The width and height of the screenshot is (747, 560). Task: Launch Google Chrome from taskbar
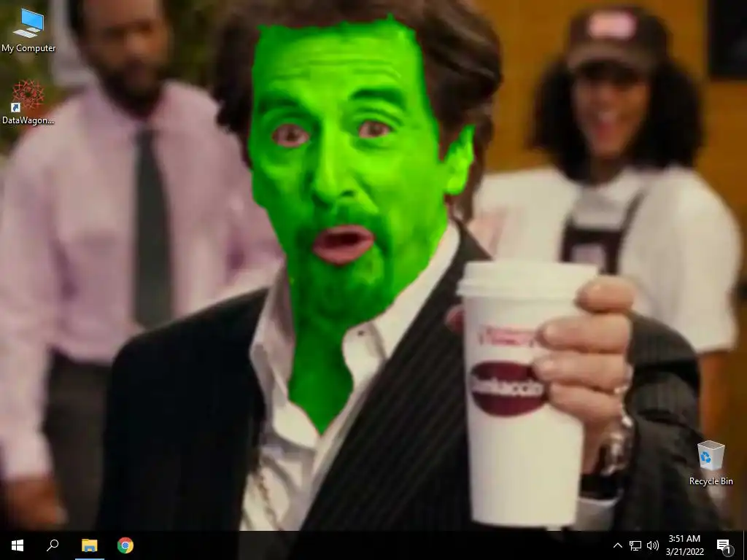click(125, 545)
